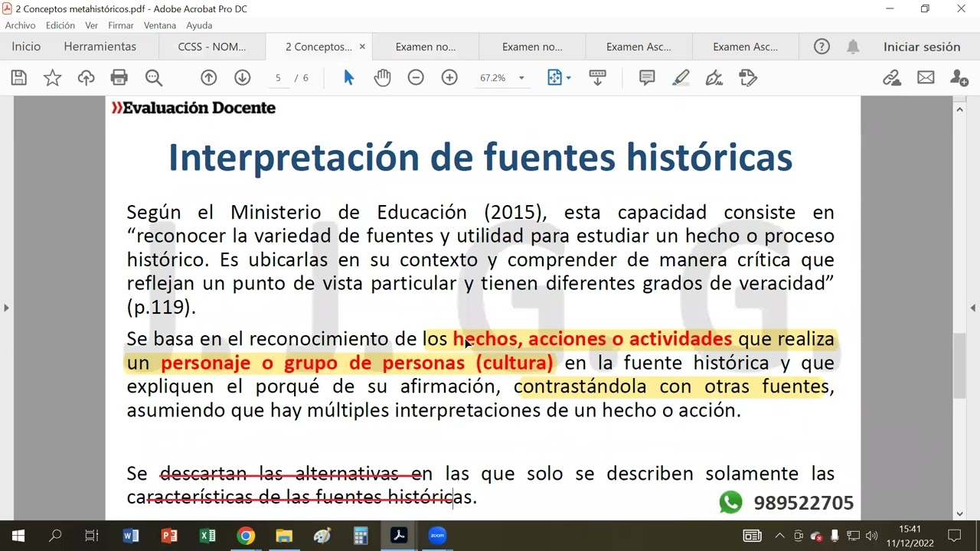This screenshot has height=551, width=980.
Task: Go to next page arrow
Action: coord(242,77)
